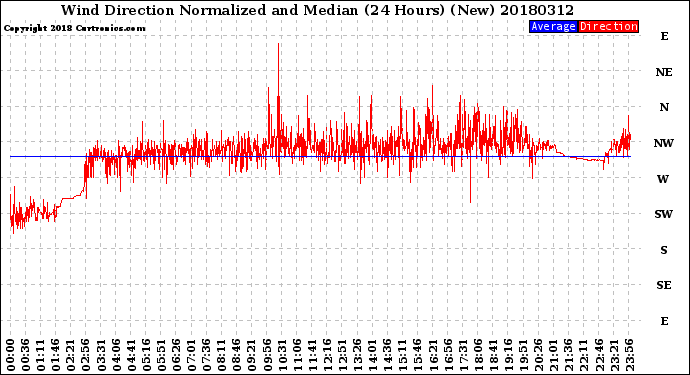Select the SW direction axis label
The width and height of the screenshot is (690, 375).
(664, 214)
